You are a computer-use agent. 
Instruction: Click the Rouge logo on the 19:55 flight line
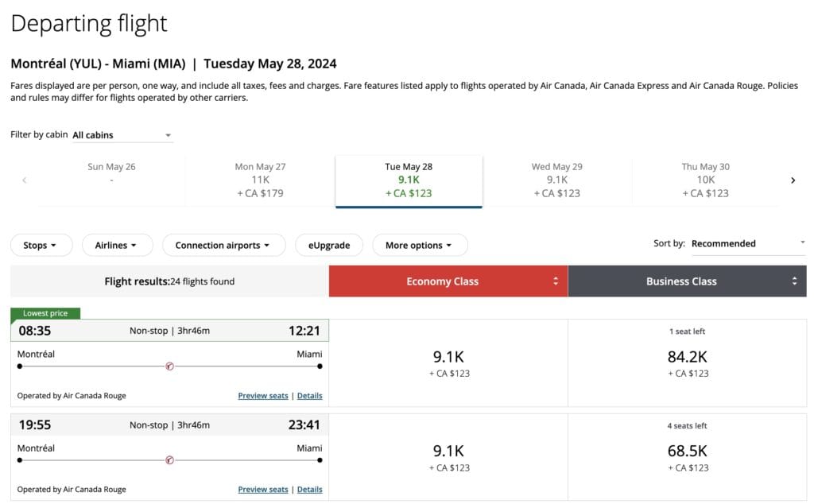[x=169, y=460]
